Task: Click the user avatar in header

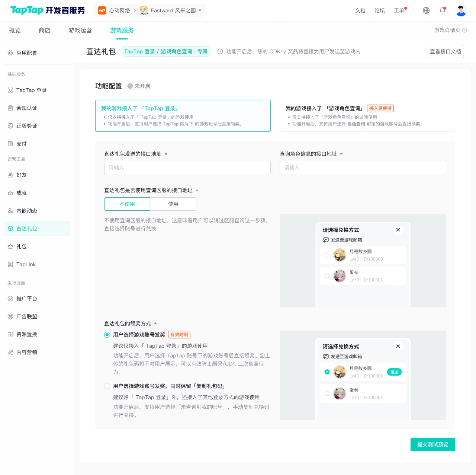Action: tap(461, 10)
